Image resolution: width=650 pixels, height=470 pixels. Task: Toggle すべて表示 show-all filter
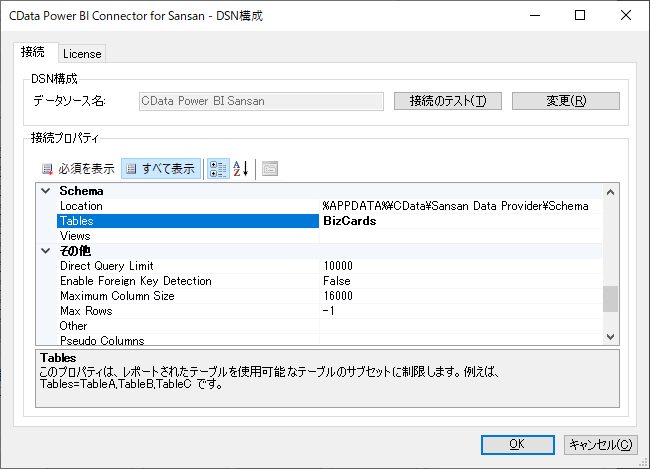(x=161, y=169)
